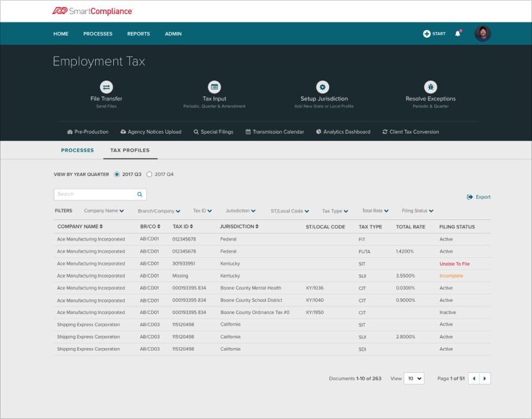Click the 301933951 Tax ID cell
Viewport: 532px width, 419px height.
[184, 264]
